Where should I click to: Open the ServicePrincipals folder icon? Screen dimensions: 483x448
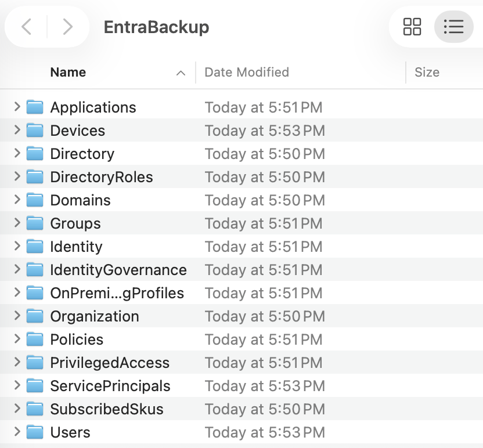pos(34,385)
